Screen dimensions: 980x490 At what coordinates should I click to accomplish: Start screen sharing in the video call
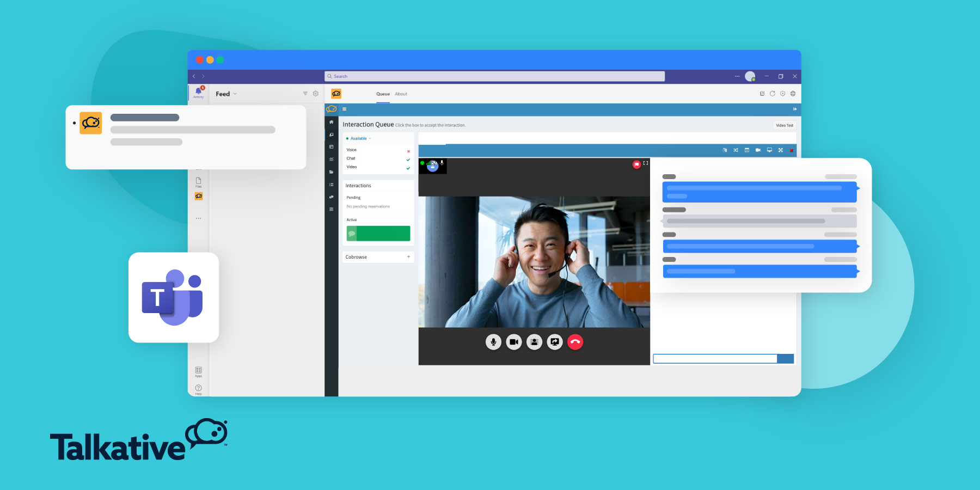pyautogui.click(x=555, y=342)
